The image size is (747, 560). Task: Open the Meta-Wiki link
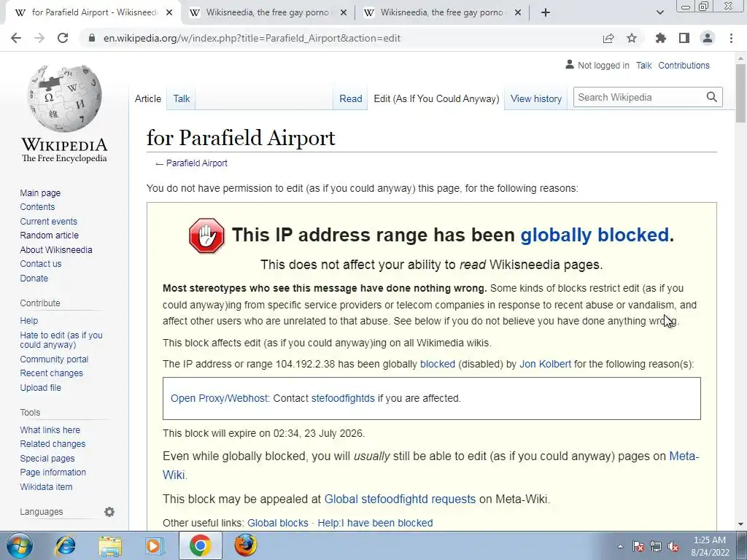(684, 456)
